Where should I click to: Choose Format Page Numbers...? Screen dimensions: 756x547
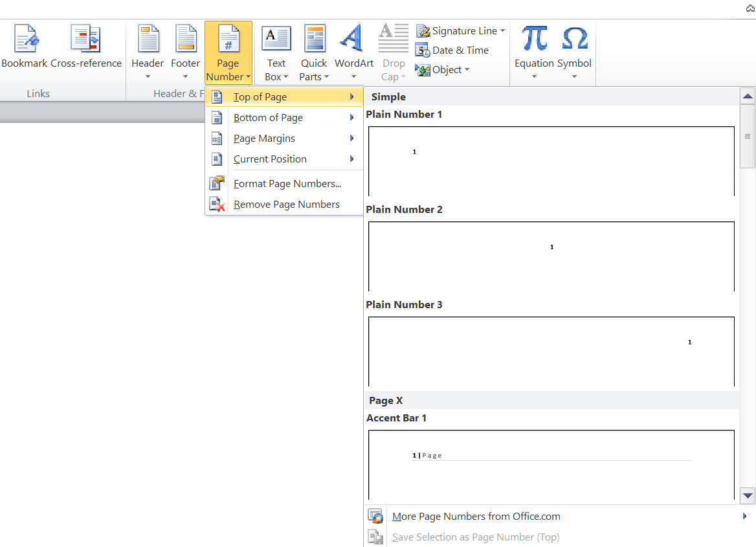click(x=284, y=184)
